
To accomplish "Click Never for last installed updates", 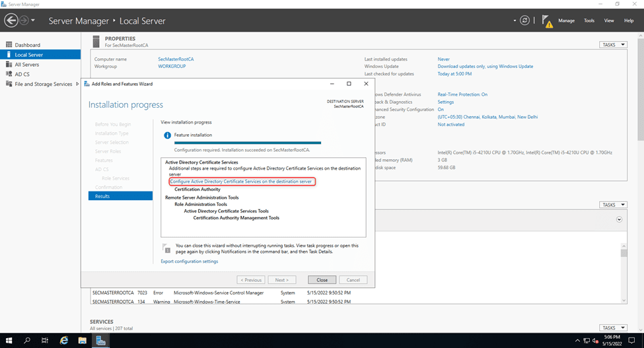I will point(444,59).
